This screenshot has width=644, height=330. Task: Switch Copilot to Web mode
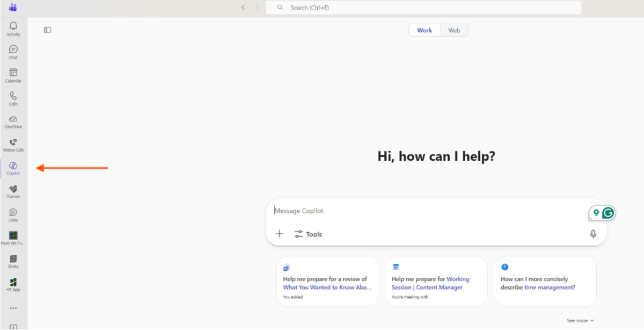click(x=454, y=30)
